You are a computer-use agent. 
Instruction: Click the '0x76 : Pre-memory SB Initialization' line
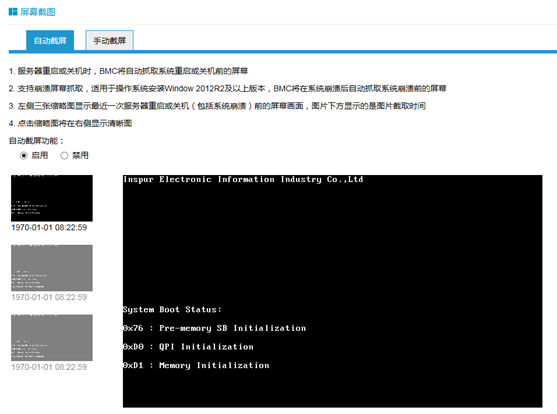click(x=215, y=328)
